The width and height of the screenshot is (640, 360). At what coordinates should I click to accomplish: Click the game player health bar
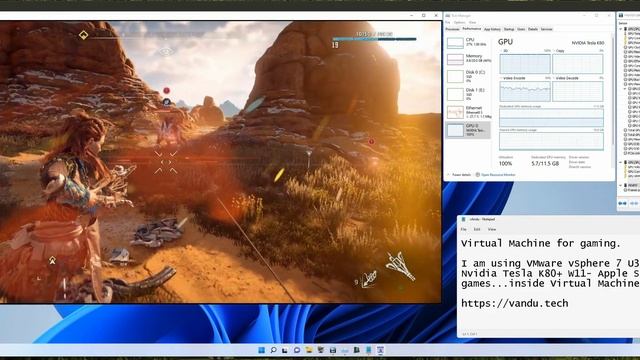point(374,39)
